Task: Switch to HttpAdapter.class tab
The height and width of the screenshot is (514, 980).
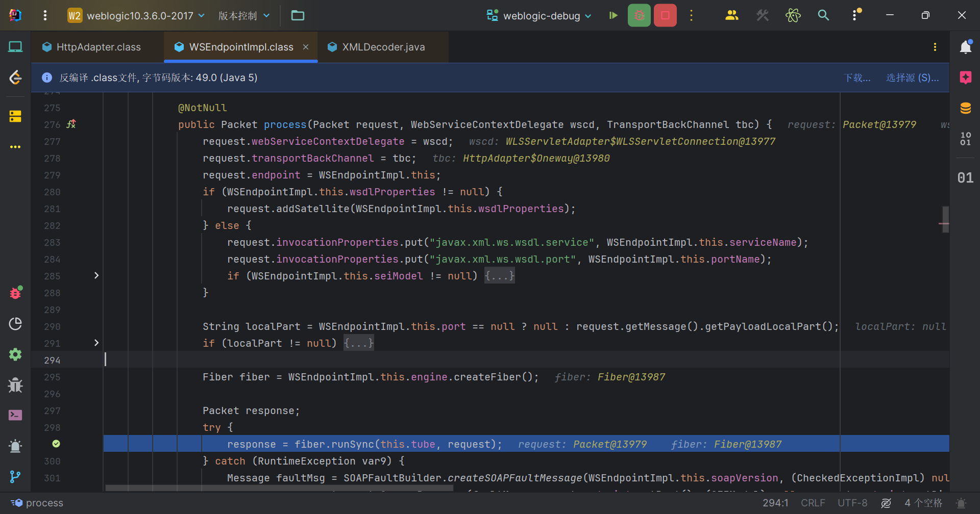Action: [x=98, y=47]
